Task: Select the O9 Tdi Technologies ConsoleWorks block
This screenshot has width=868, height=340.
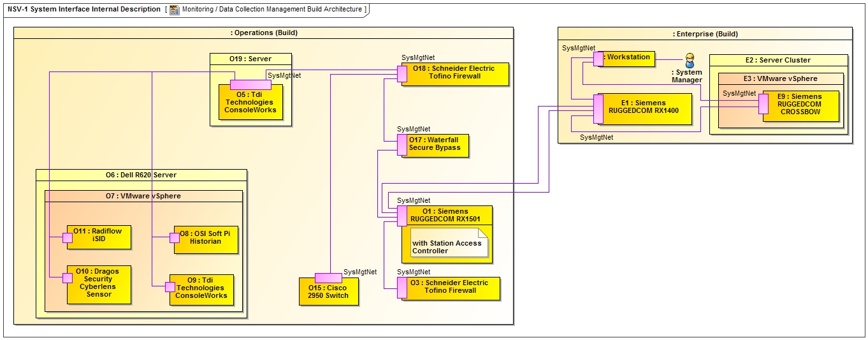Action: tap(201, 290)
